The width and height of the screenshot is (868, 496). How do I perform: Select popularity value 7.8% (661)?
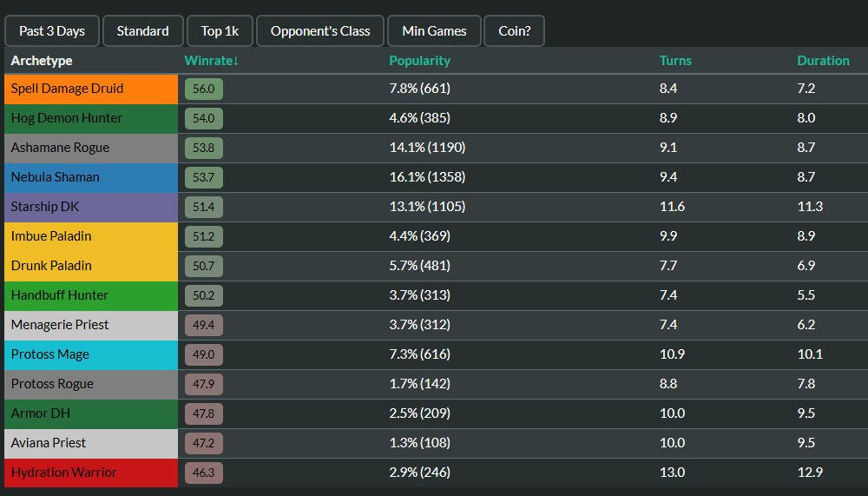419,89
